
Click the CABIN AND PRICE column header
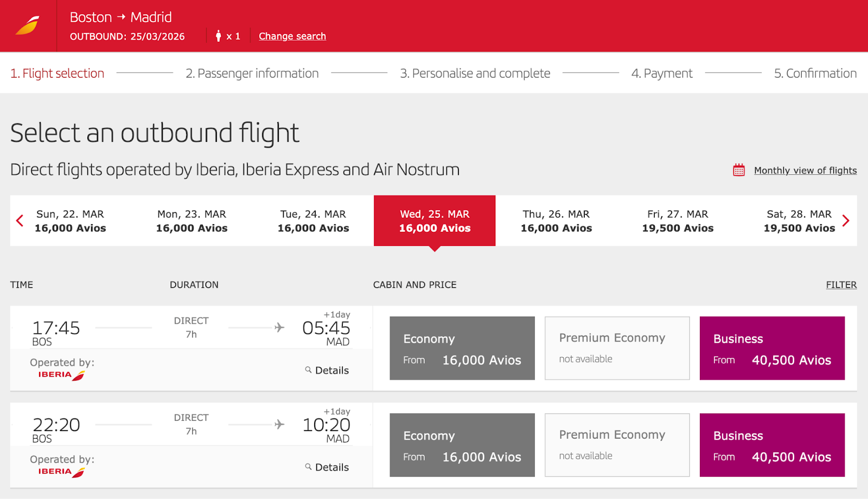(414, 285)
